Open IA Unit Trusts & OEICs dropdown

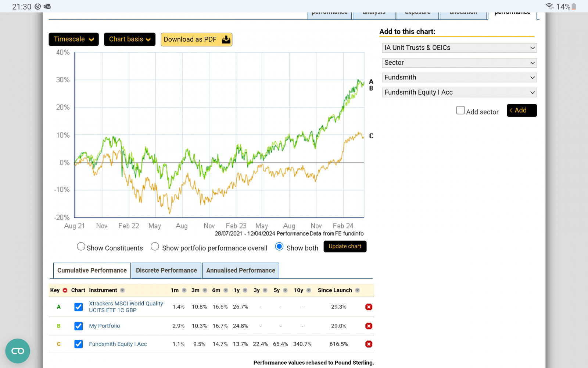click(x=459, y=48)
